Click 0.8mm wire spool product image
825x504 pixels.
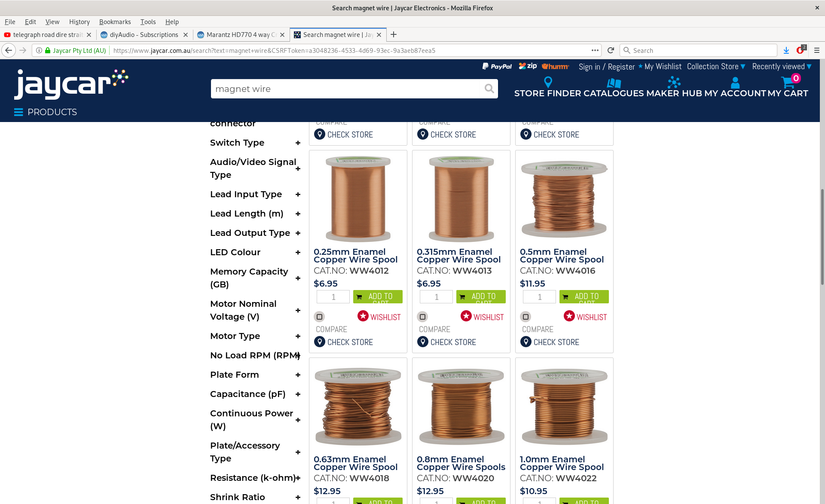[x=461, y=406]
